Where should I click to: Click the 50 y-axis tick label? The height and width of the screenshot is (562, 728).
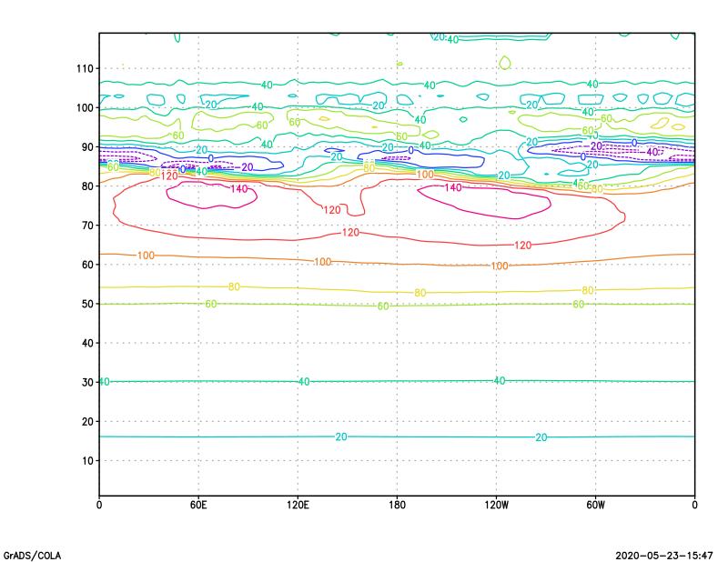click(x=88, y=304)
